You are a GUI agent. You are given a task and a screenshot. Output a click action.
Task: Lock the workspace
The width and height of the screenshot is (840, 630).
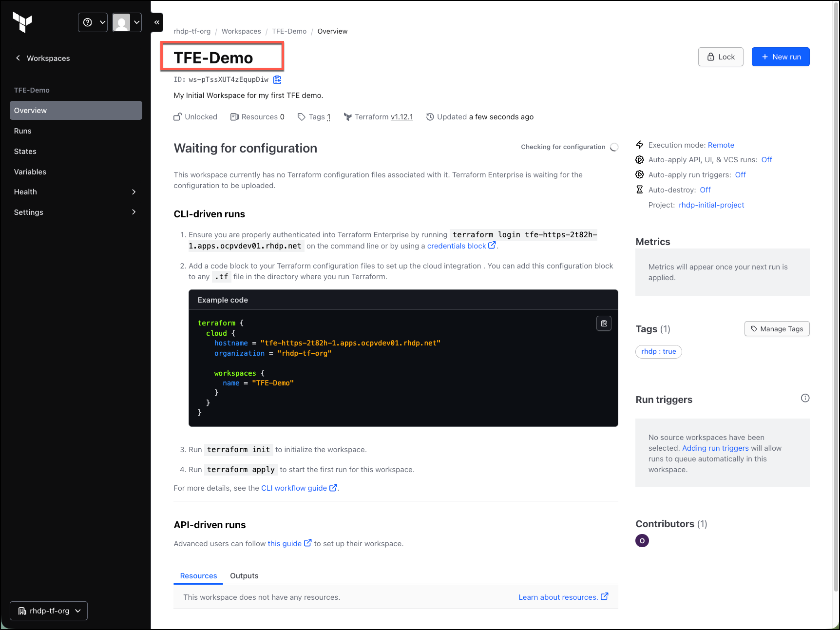pos(720,57)
